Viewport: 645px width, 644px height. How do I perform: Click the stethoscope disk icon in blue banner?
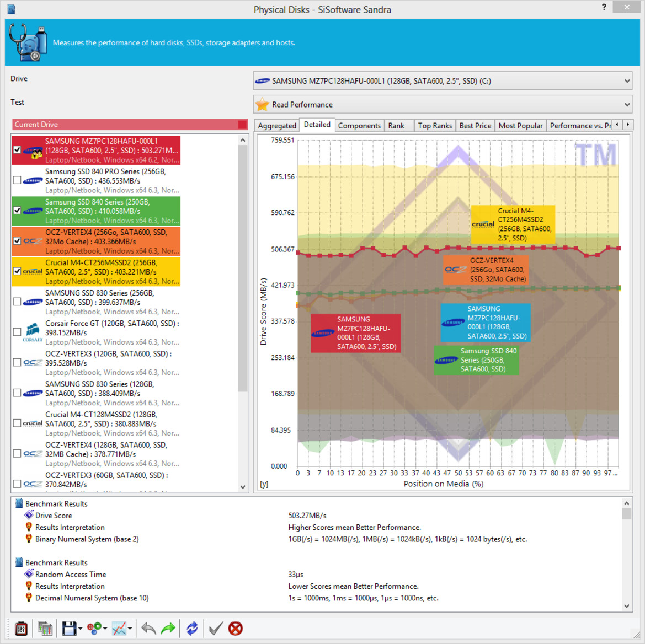click(x=28, y=42)
